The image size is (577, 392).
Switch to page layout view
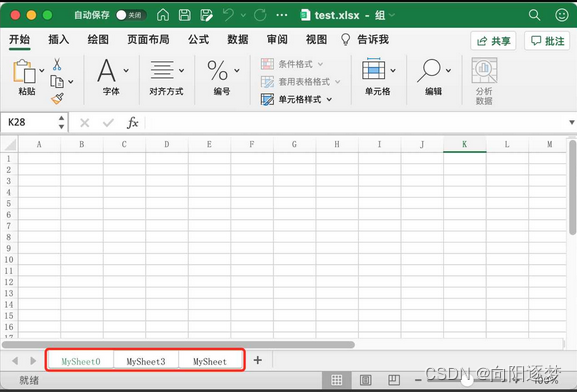365,380
